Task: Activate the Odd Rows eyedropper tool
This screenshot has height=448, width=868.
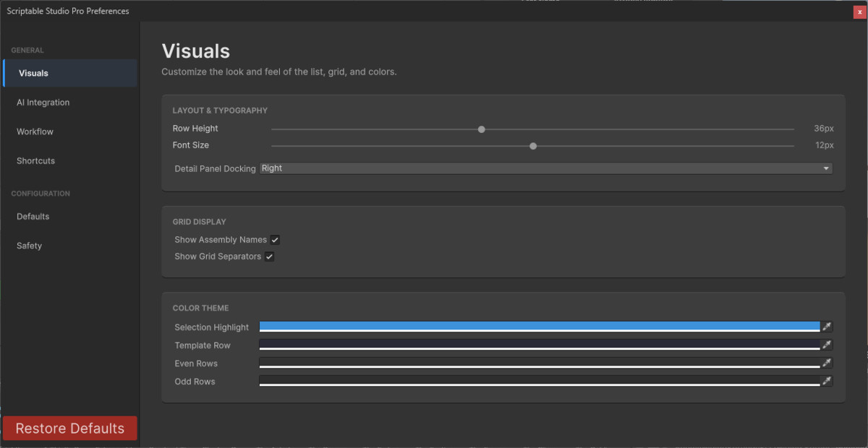Action: coord(826,381)
